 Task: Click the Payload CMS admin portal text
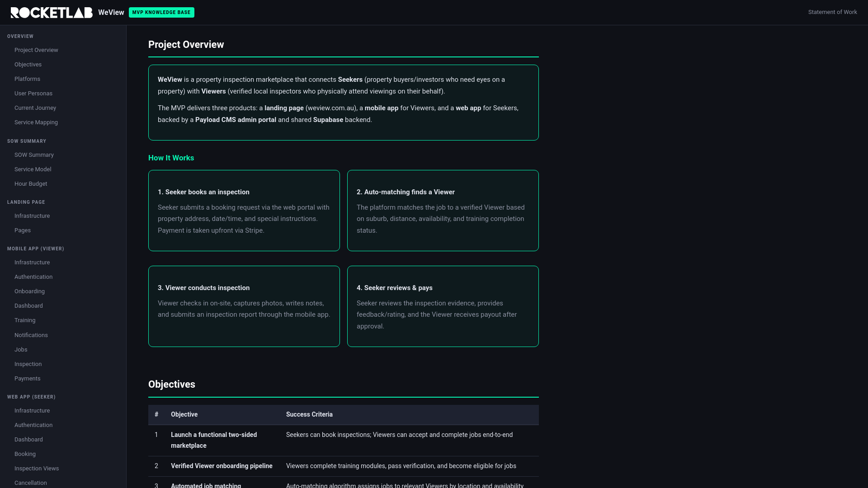[x=236, y=120]
